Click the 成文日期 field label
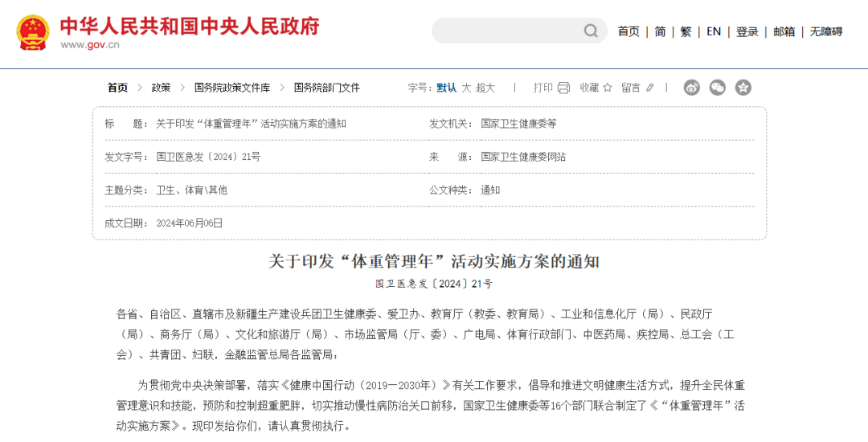This screenshot has width=868, height=442. coord(126,223)
